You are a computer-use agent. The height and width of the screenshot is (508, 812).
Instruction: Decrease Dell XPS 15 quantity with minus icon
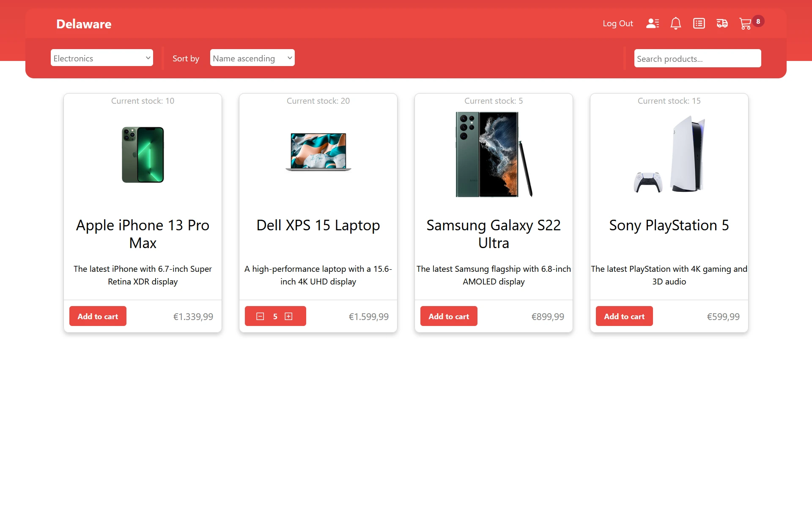pos(260,316)
